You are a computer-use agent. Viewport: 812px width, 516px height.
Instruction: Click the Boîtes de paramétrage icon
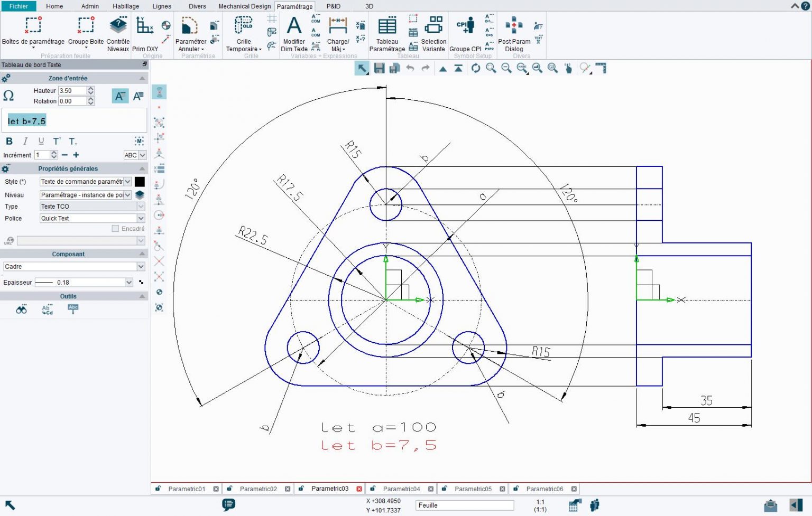click(33, 25)
